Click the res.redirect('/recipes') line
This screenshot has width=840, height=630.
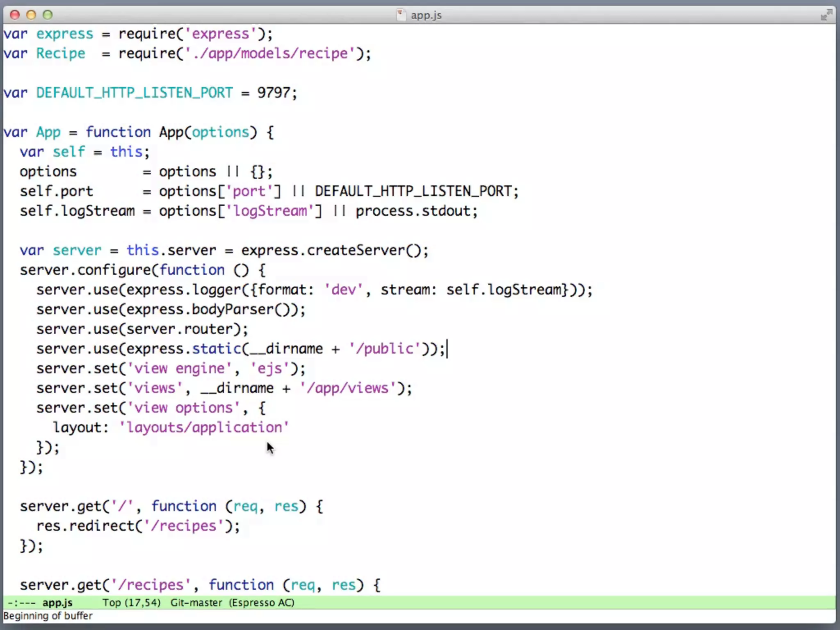click(138, 526)
